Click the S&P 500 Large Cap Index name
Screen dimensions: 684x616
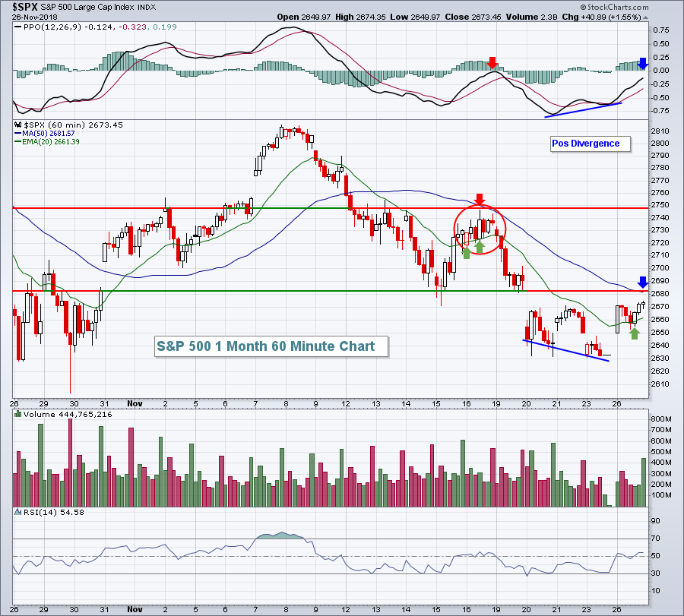pyautogui.click(x=88, y=8)
